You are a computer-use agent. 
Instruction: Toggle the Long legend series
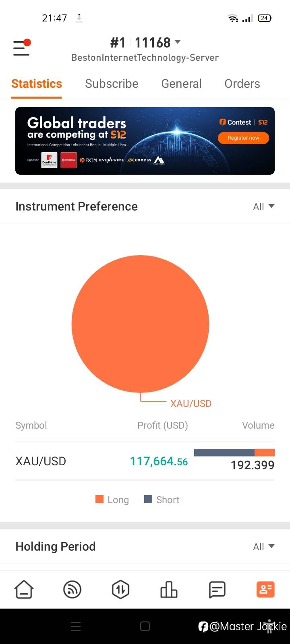[x=112, y=500]
